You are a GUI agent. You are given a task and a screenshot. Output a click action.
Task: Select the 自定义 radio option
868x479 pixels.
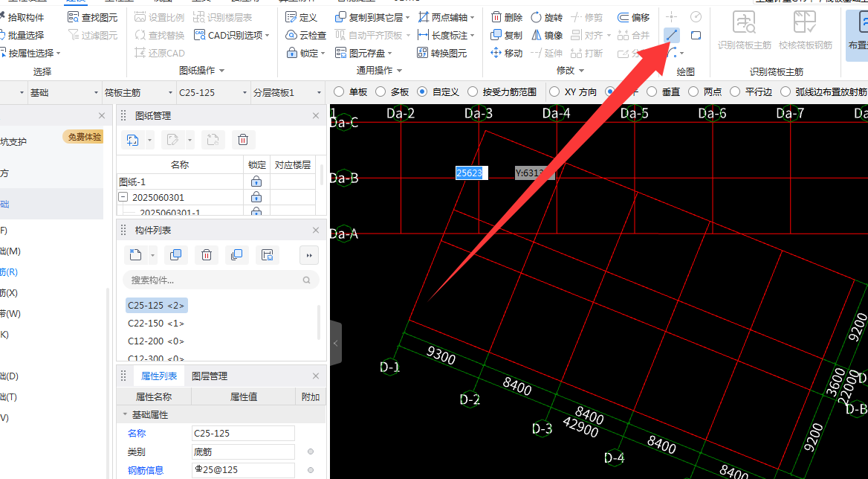(422, 92)
